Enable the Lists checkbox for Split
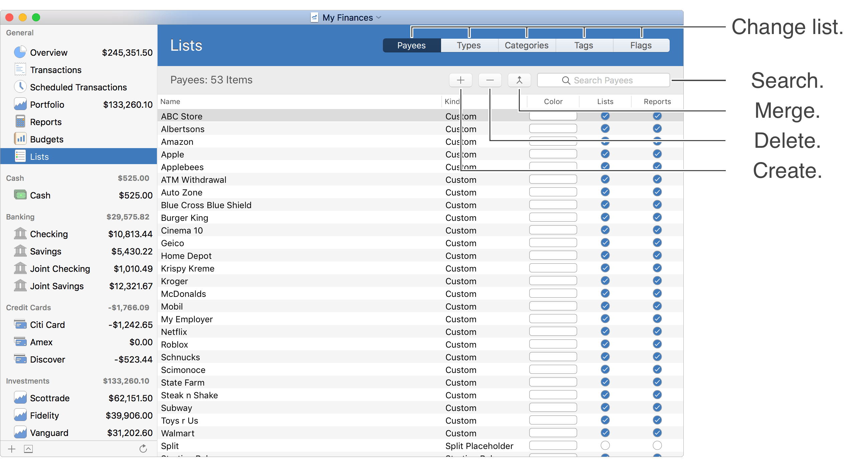868x467 pixels. pos(605,445)
